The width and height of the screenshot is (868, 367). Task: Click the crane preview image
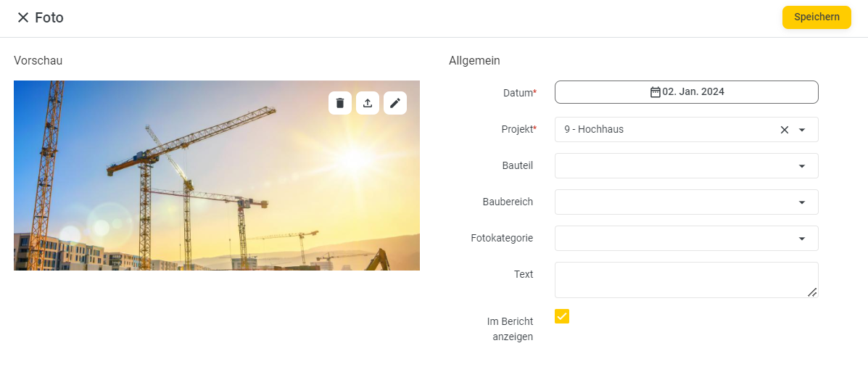216,176
